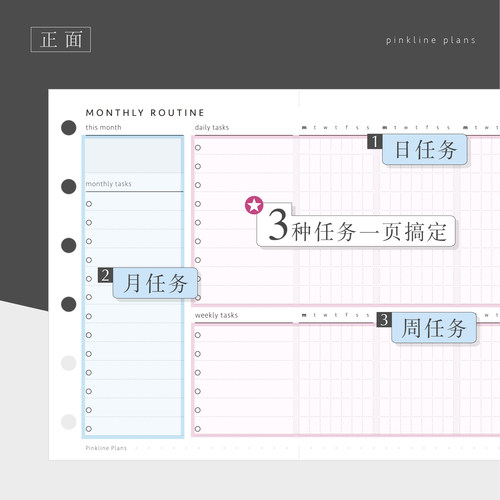Click the 周任务 blue label
The height and width of the screenshot is (500, 500).
pyautogui.click(x=434, y=328)
